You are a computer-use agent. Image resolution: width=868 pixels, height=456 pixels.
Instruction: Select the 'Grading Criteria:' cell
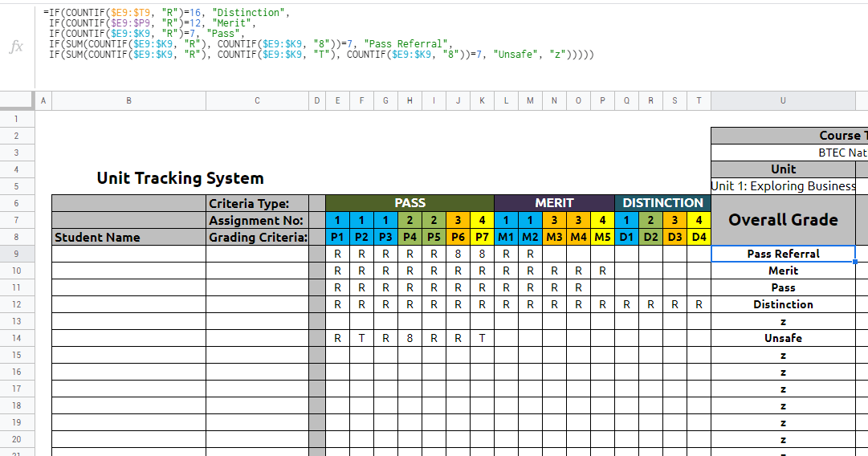pyautogui.click(x=257, y=238)
